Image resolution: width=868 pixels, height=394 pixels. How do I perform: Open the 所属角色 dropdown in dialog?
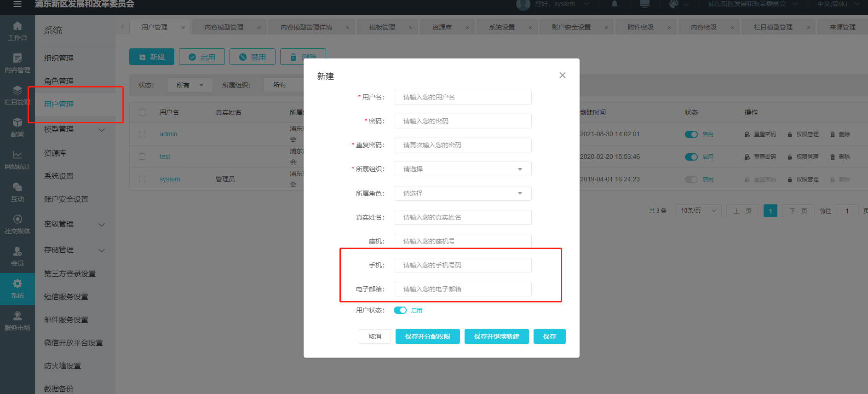coord(462,193)
